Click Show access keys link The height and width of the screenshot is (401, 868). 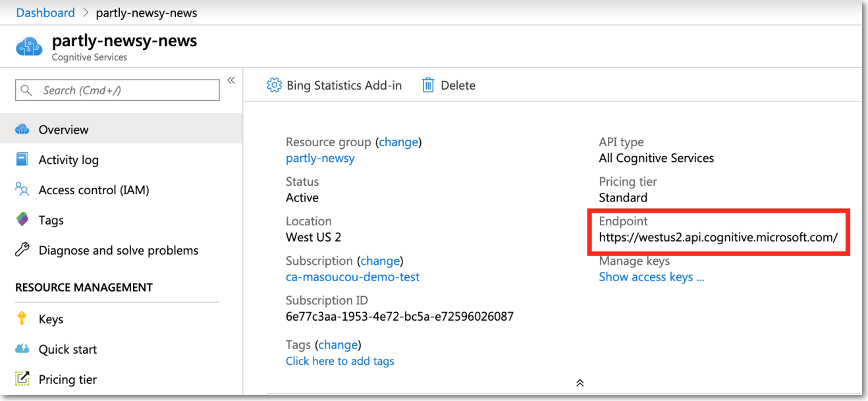click(x=651, y=277)
